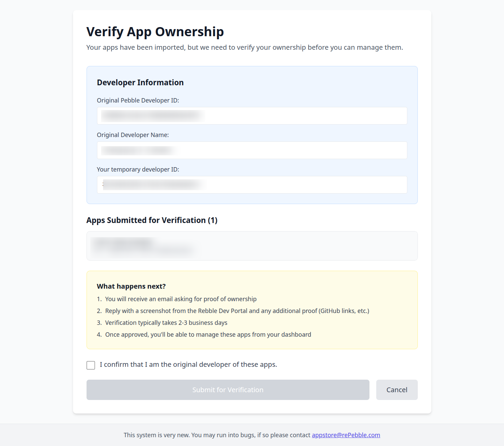Viewport: 504px width, 446px height.
Task: Click the Developer Information heading
Action: [140, 83]
